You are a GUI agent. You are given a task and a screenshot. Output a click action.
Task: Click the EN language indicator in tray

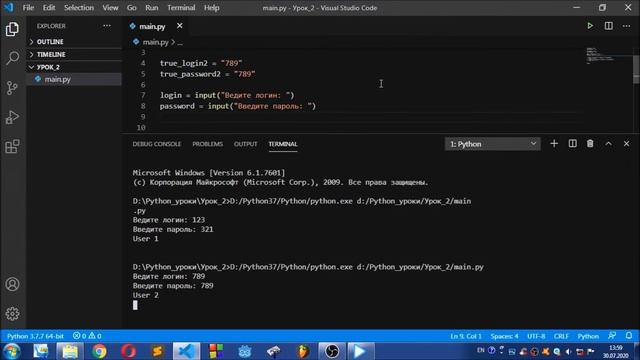[480, 350]
